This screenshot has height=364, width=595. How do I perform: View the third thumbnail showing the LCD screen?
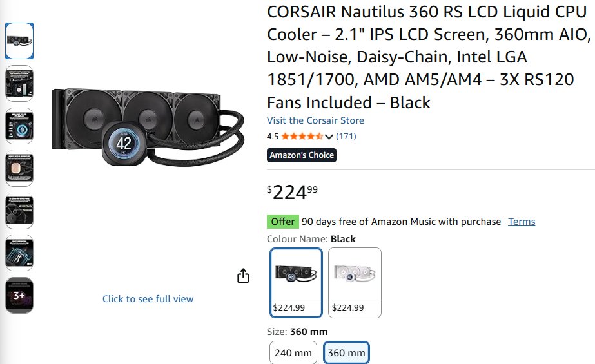click(x=19, y=126)
